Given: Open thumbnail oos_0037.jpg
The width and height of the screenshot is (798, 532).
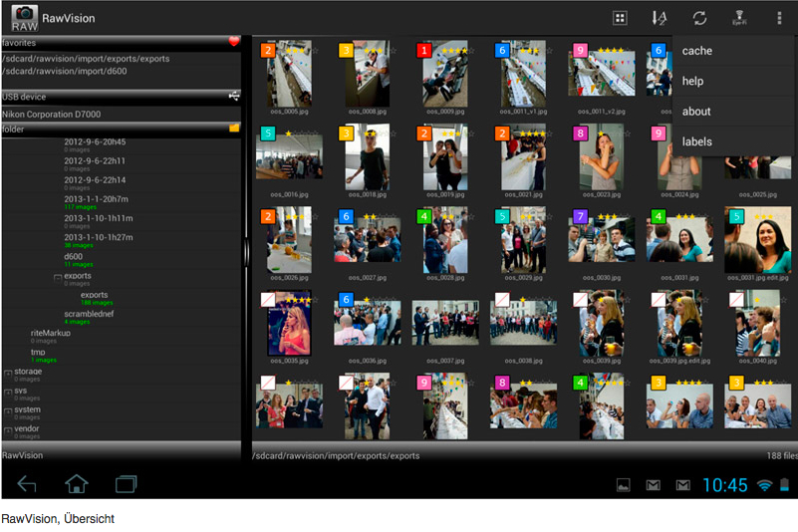Looking at the screenshot, I should point(445,323).
